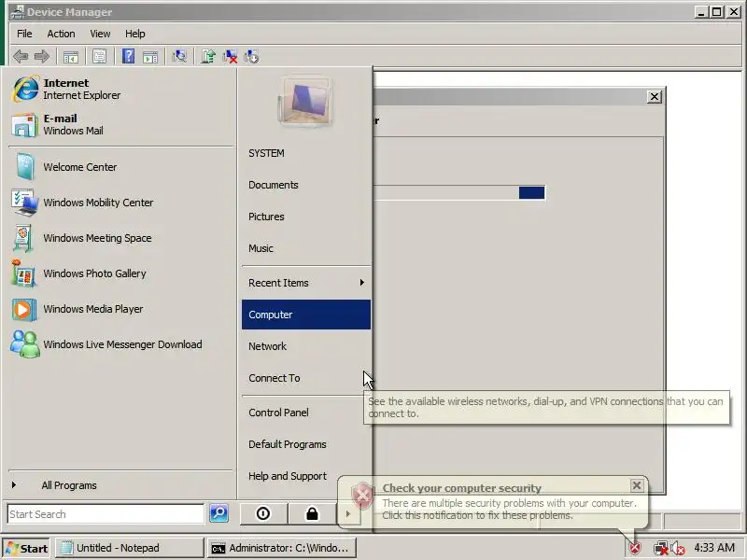Viewport: 747px width, 560px height.
Task: Toggle the console tree pane toolbar icon
Action: (x=71, y=57)
